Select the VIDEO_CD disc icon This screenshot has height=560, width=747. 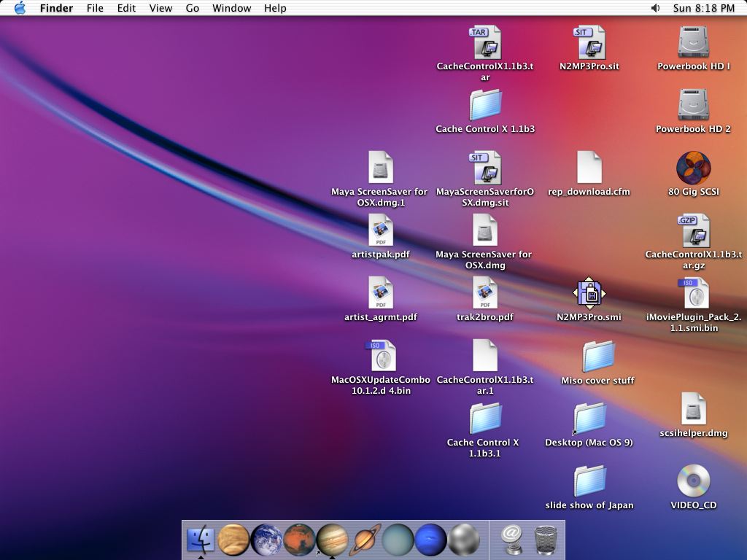(693, 481)
